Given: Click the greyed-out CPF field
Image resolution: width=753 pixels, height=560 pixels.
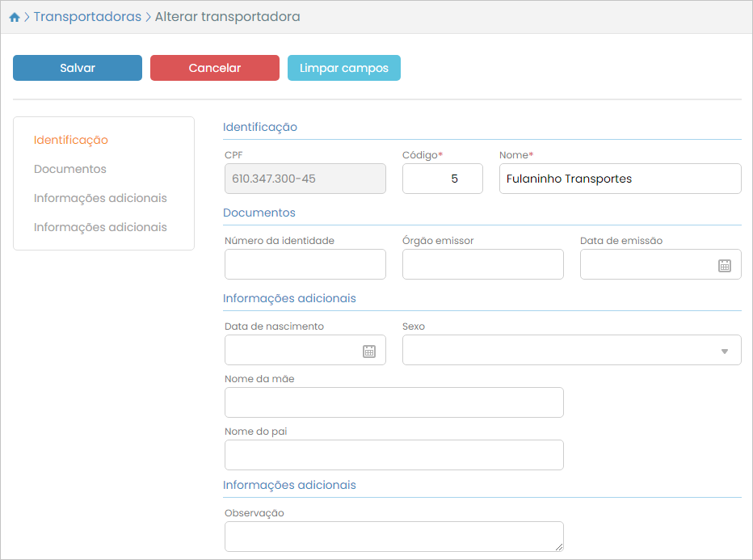Looking at the screenshot, I should click(305, 179).
